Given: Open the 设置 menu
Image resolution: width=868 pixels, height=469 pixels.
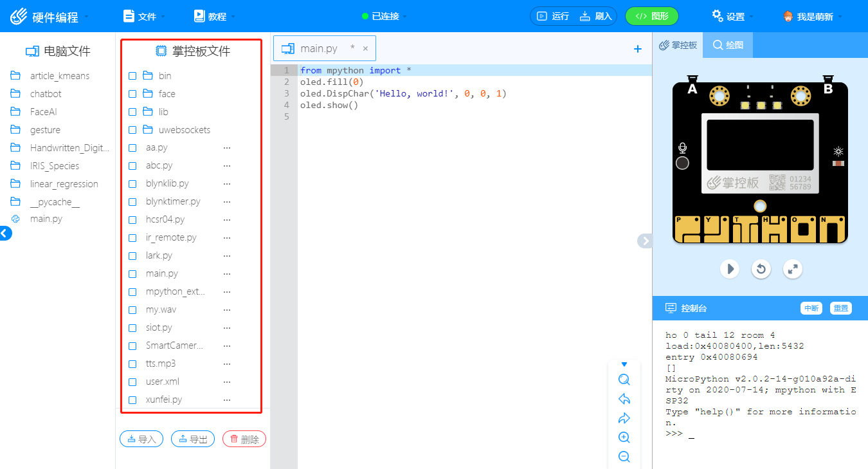Looking at the screenshot, I should pos(732,16).
